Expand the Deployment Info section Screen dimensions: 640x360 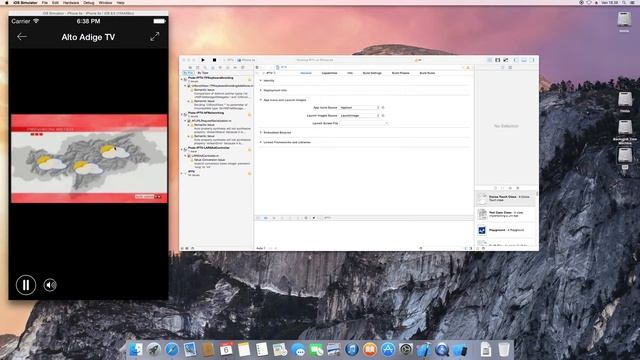click(261, 90)
